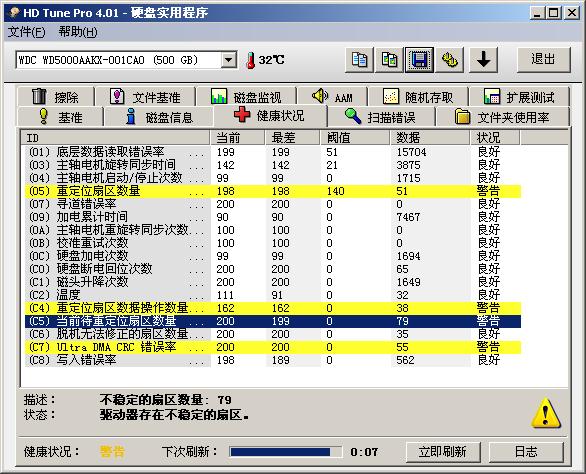This screenshot has height=474, width=586.
Task: Select row (04) 主轴电机启动/停止次数
Action: tap(273, 178)
